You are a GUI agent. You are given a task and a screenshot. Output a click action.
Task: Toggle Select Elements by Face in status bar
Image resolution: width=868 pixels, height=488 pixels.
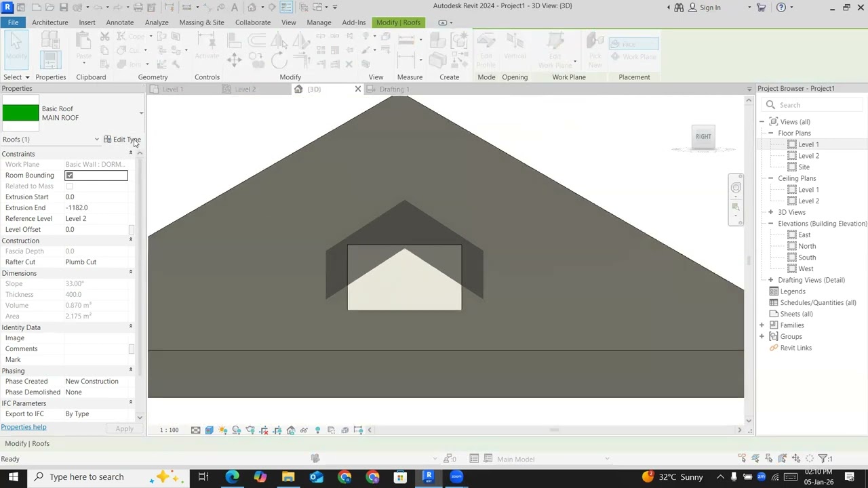coord(783,459)
